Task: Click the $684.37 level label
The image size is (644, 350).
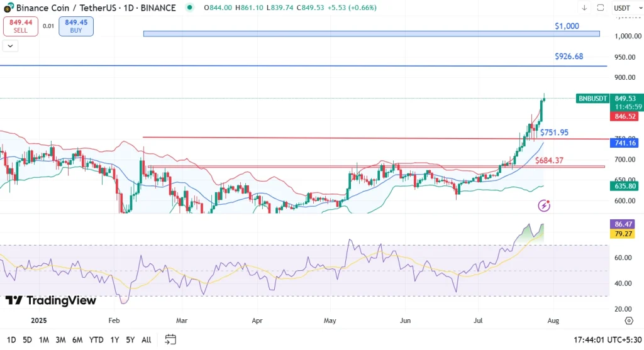Action: 549,160
